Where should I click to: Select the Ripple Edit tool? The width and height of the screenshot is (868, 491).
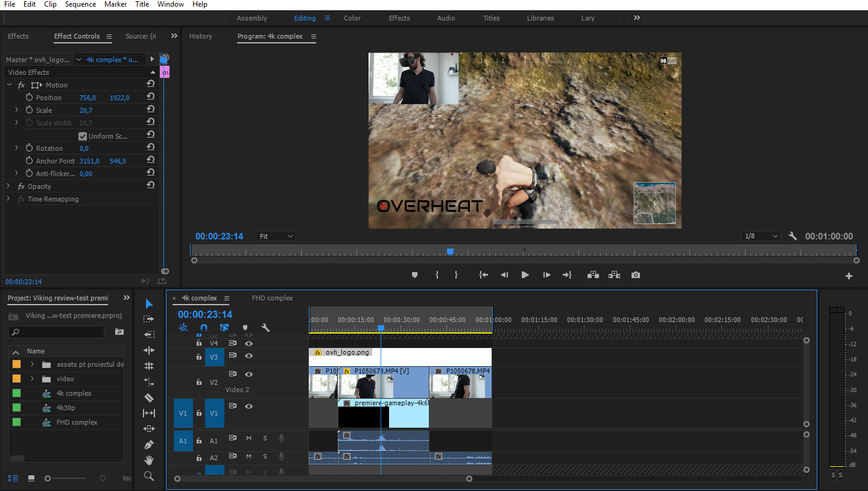pos(149,350)
